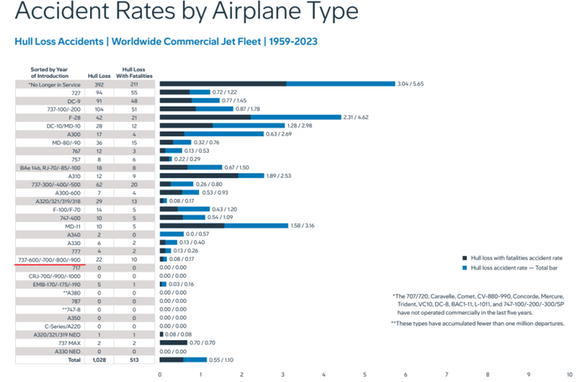Select the underlined 737-600/-700/-800/-900 row label
Screen dimensions: 588x382
point(49,259)
